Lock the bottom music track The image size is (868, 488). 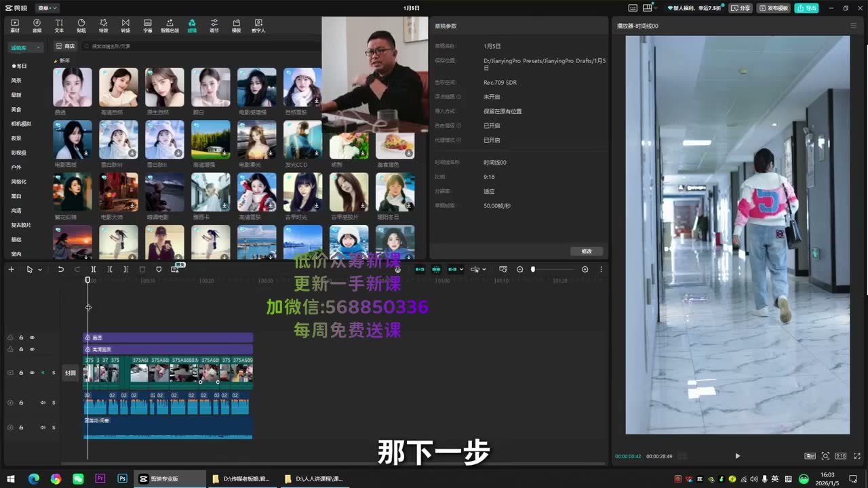[x=21, y=428]
